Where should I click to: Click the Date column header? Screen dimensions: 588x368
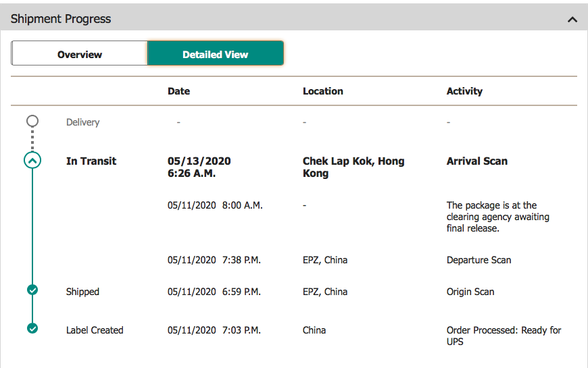pyautogui.click(x=178, y=91)
